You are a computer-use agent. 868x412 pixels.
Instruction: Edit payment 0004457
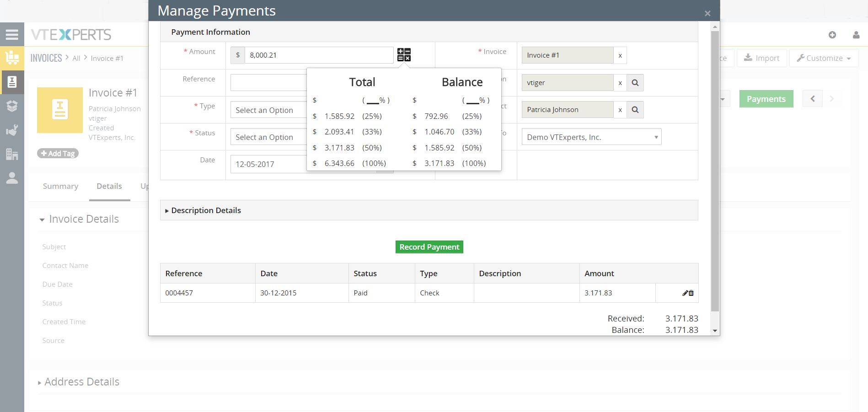tap(685, 293)
